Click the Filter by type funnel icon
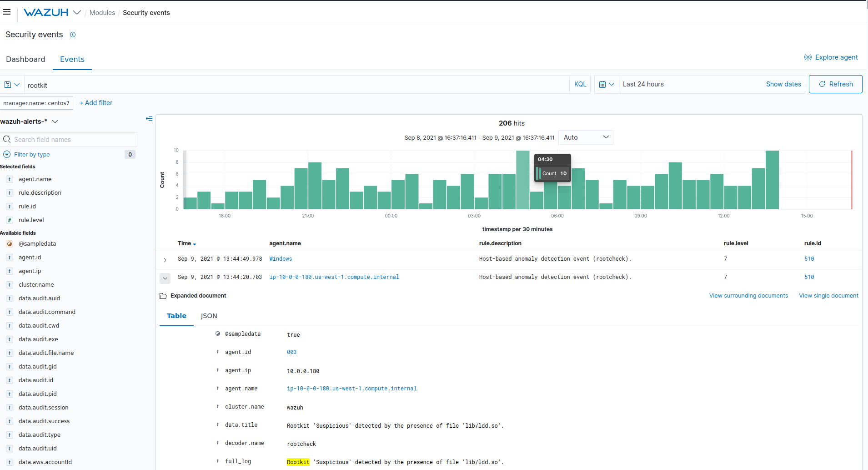Screen dimensions: 868x470 coord(7,154)
